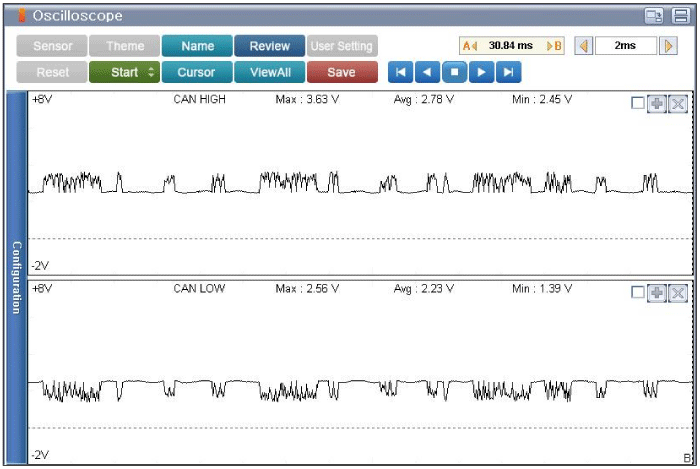Screen dimensions: 700x469
Task: Click the Min : 1.39 V reading
Action: pos(542,289)
